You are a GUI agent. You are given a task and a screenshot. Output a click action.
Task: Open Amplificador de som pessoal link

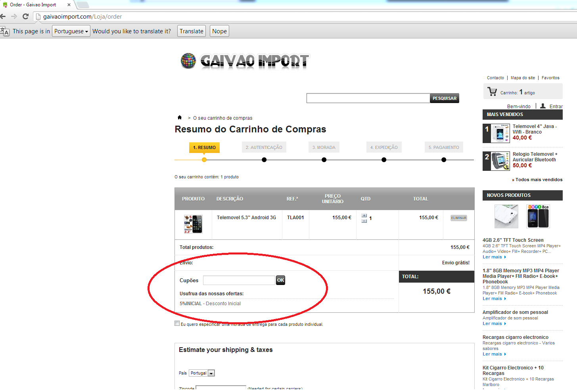tap(516, 312)
